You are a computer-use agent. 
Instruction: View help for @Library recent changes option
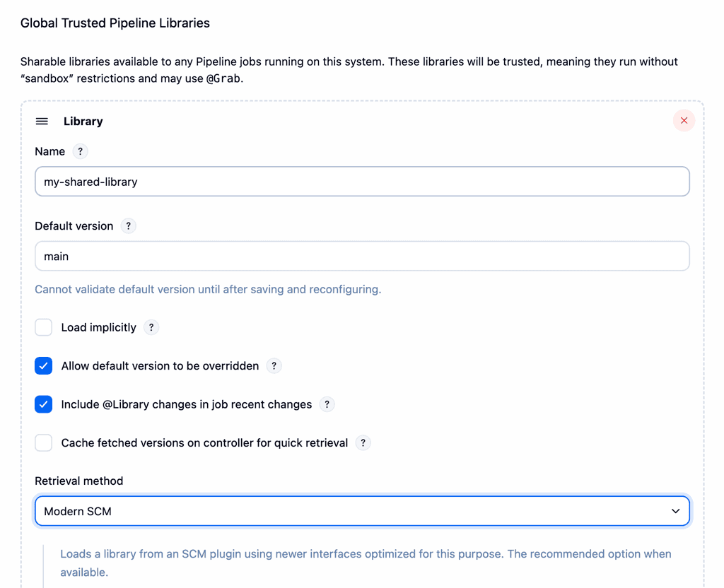[327, 404]
